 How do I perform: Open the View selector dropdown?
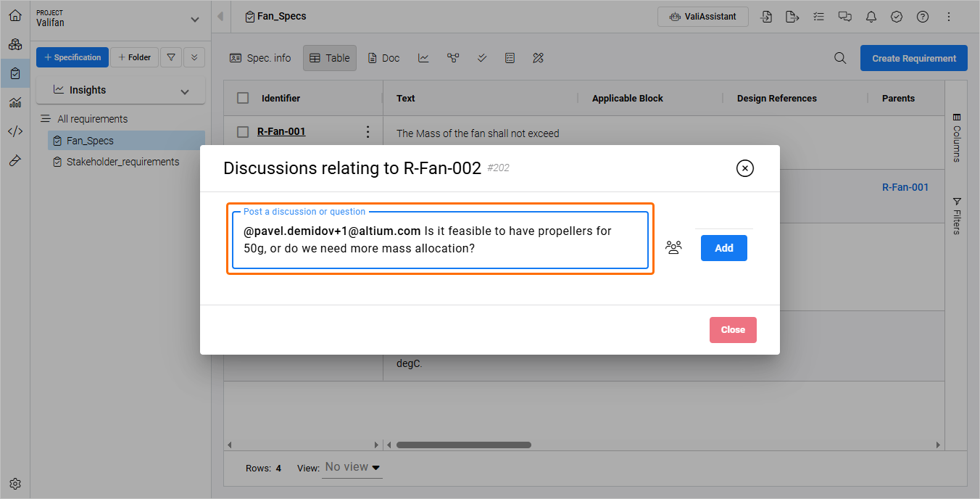pos(352,467)
